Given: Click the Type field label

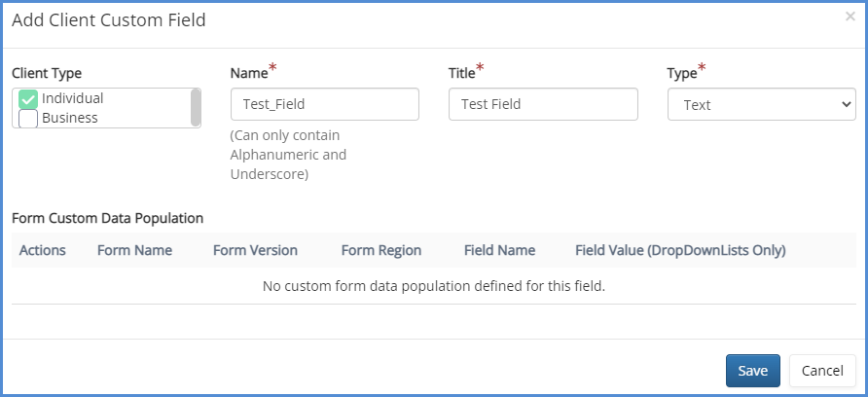Looking at the screenshot, I should coord(682,73).
